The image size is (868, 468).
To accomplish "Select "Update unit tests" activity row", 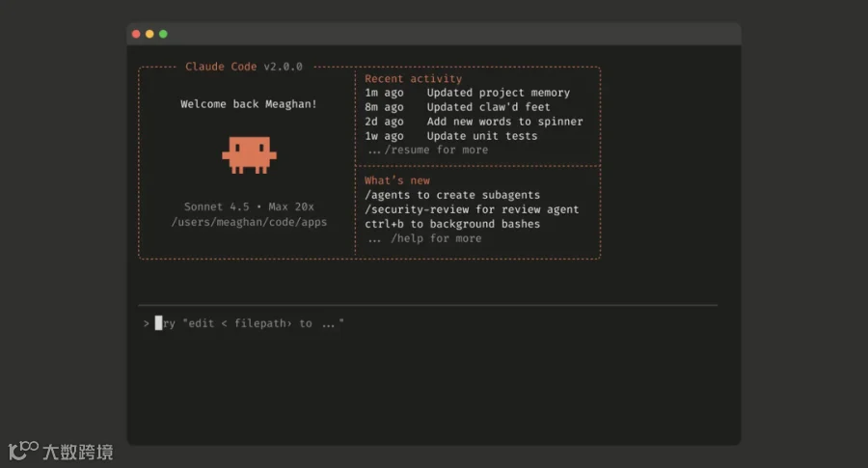I will [x=450, y=136].
